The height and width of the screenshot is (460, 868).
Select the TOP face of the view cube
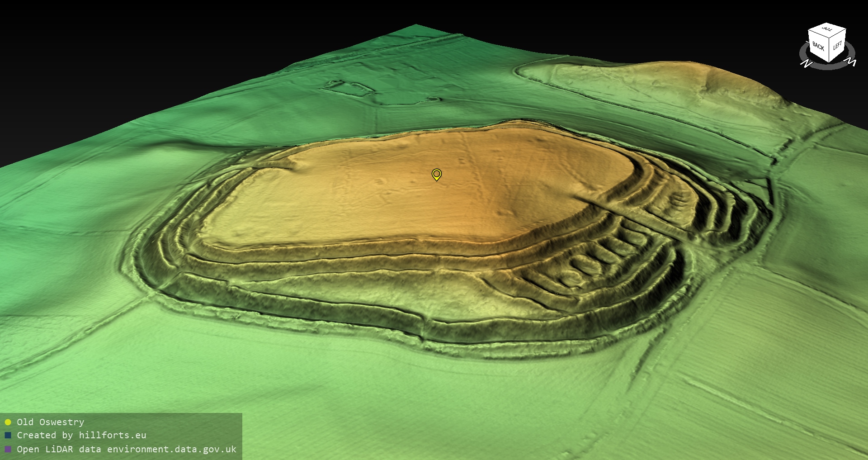tap(827, 30)
